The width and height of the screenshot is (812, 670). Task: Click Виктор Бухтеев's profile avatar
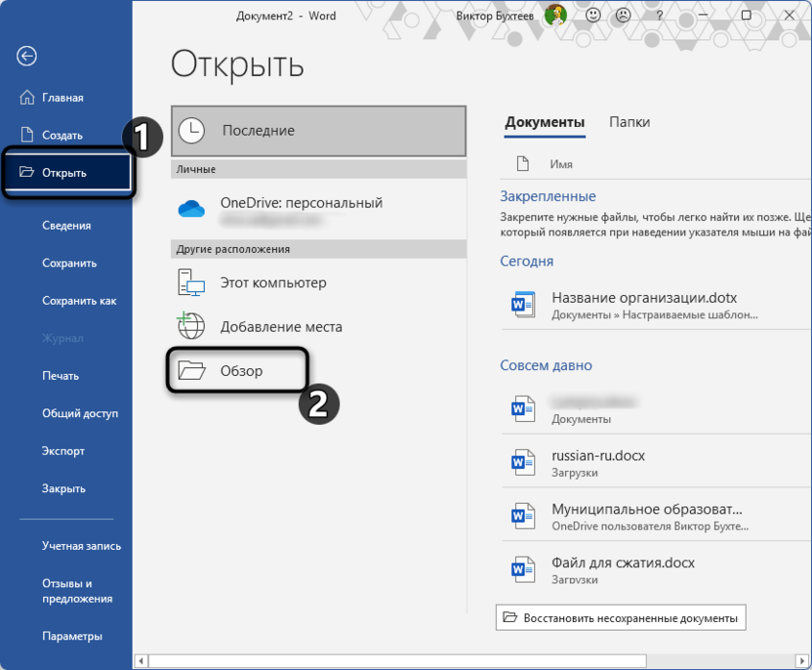click(558, 16)
